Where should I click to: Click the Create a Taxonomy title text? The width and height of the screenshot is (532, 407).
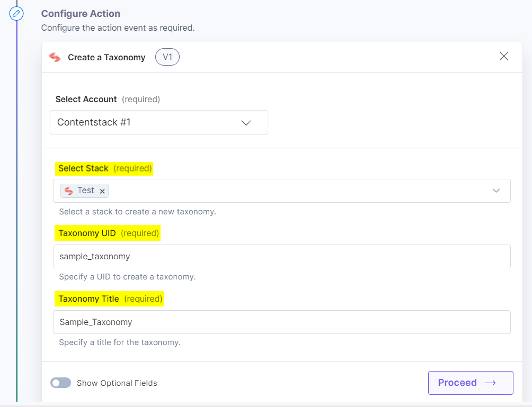(106, 57)
